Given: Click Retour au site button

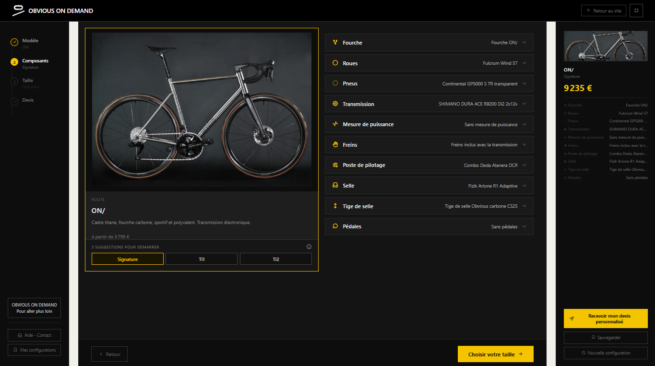Looking at the screenshot, I should pyautogui.click(x=604, y=10).
